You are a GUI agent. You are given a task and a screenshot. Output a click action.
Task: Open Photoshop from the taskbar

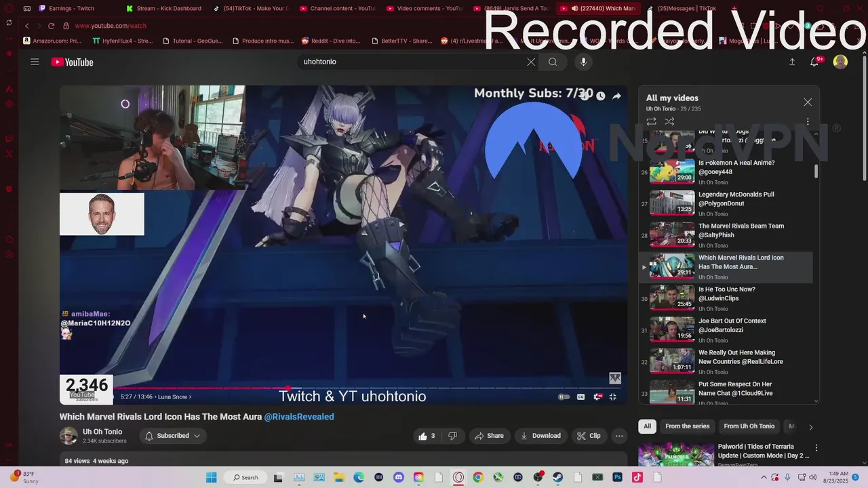[618, 477]
